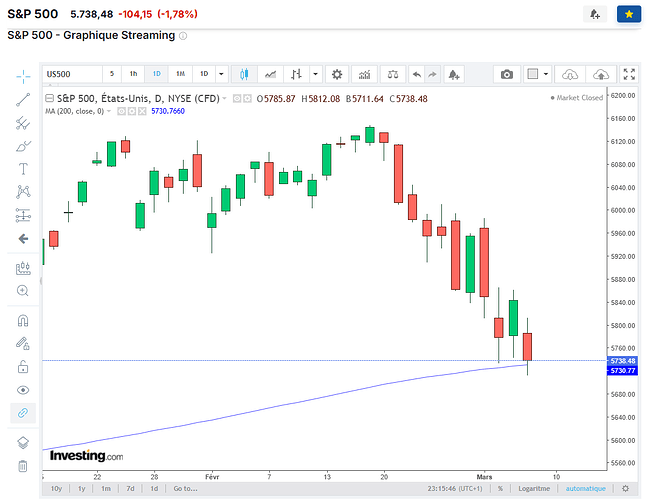The image size is (658, 500).
Task: Open the chart patterns tool
Action: click(23, 192)
